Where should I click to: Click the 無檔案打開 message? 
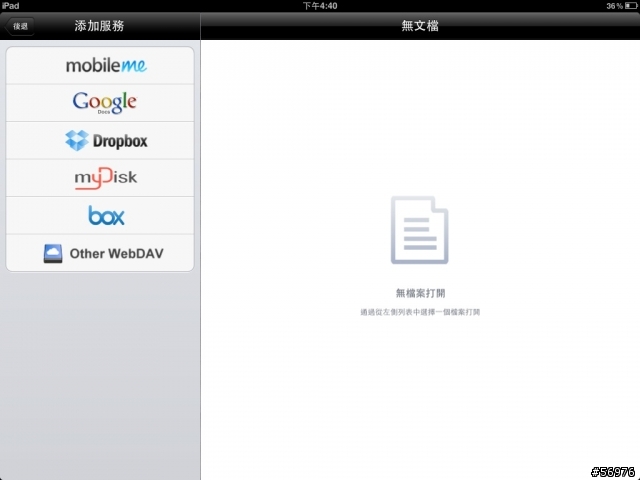tap(420, 293)
